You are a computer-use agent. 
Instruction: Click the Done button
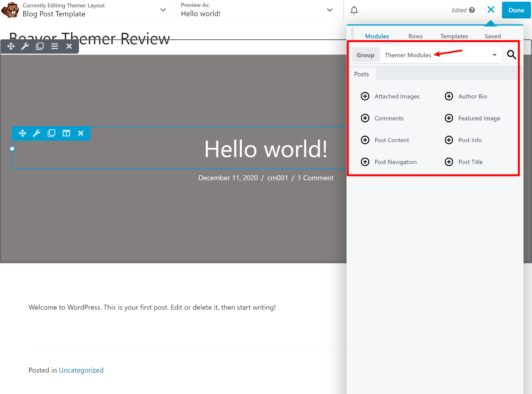click(x=516, y=10)
